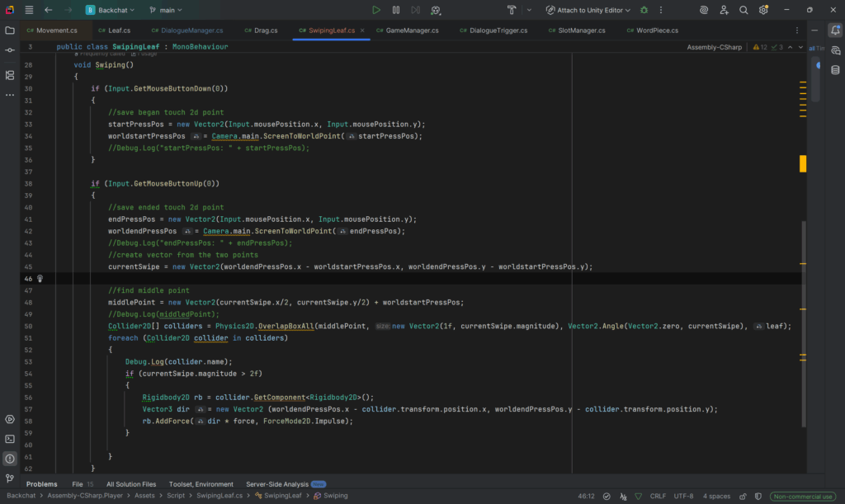Open Search Everywhere magnifier
Screen dimensions: 845x504
[744, 10]
